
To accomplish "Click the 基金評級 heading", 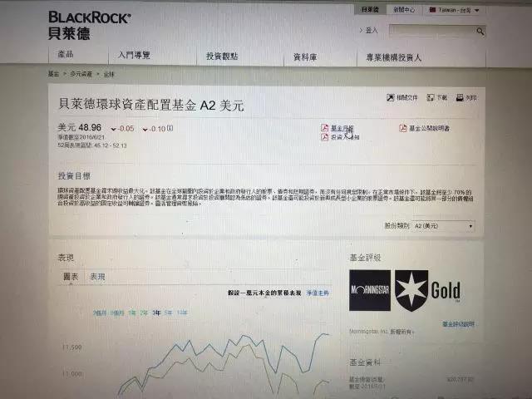I will [x=365, y=258].
